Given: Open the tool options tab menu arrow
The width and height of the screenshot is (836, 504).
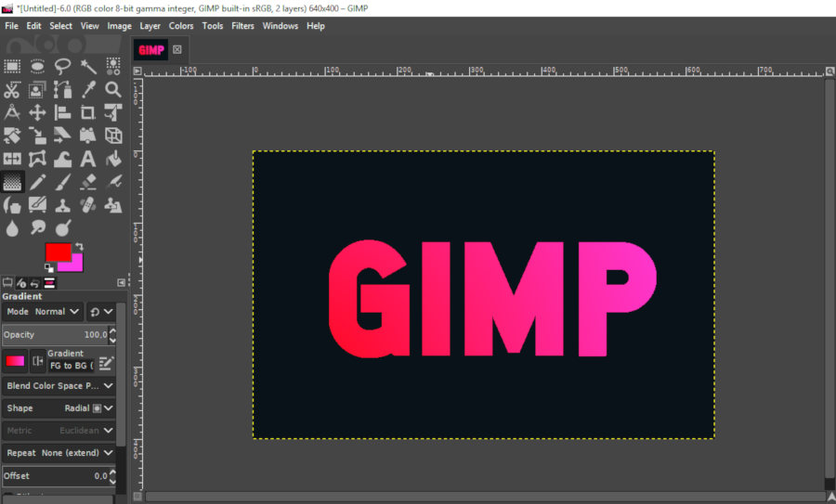Looking at the screenshot, I should 122,283.
